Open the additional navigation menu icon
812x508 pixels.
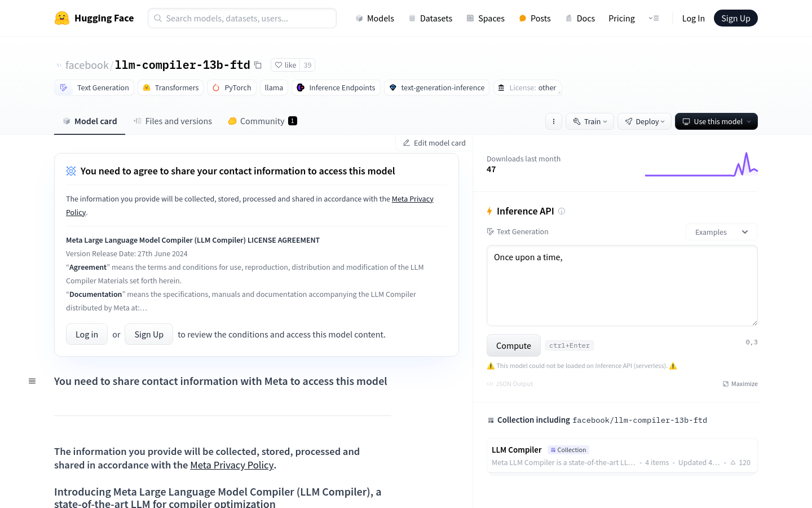tap(654, 18)
